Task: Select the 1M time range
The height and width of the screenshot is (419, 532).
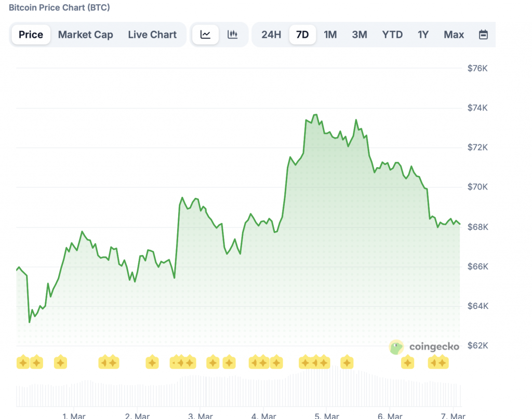Action: point(331,34)
